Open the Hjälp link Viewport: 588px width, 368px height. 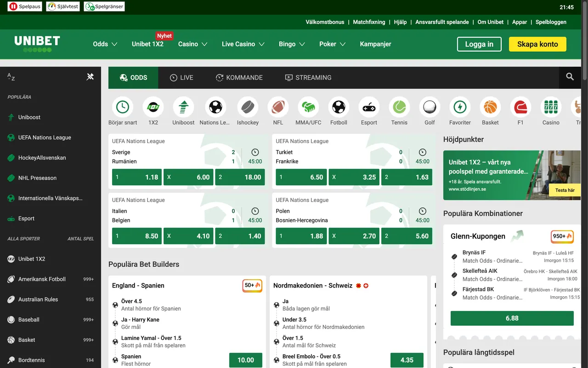(x=400, y=22)
